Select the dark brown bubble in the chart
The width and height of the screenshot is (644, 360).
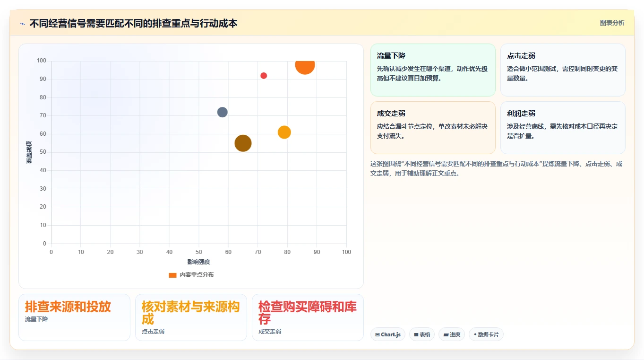(243, 143)
